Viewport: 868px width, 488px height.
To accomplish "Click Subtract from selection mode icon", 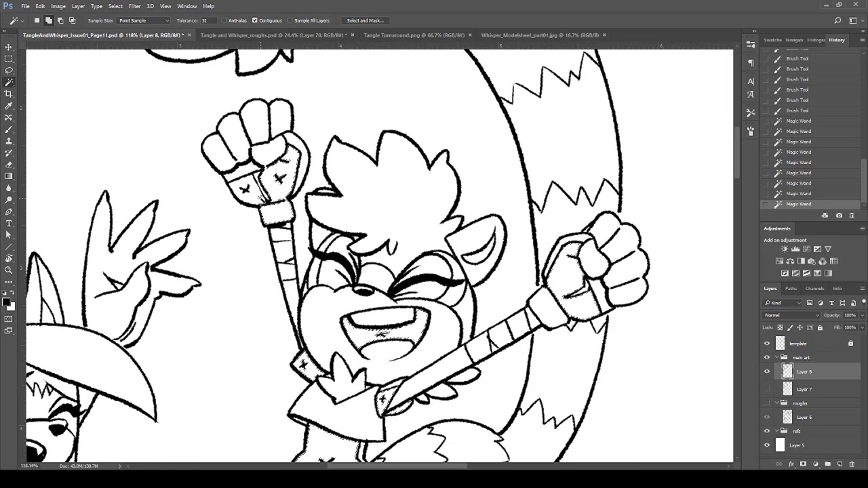I will 60,20.
